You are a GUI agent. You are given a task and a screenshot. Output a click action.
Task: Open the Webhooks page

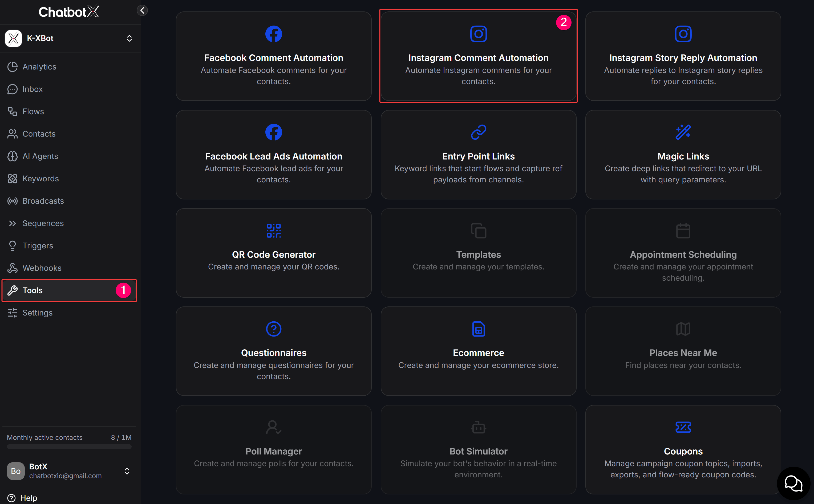[69, 268]
